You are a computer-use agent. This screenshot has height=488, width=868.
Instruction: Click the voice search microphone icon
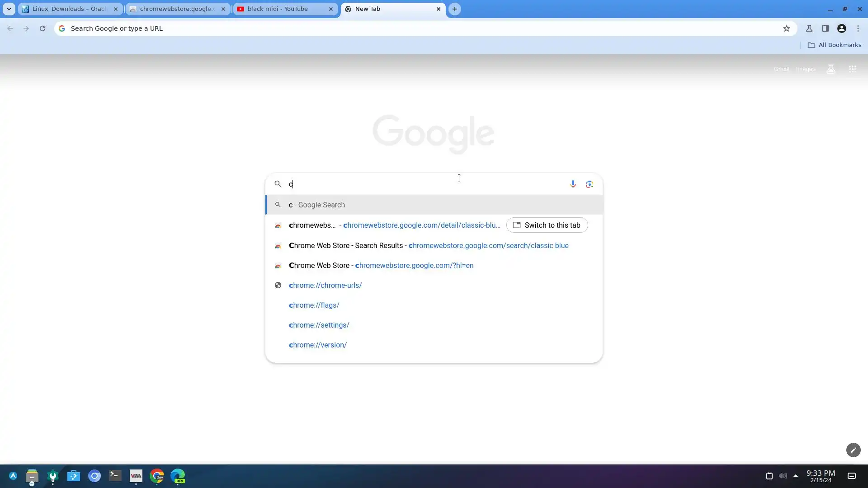click(573, 184)
